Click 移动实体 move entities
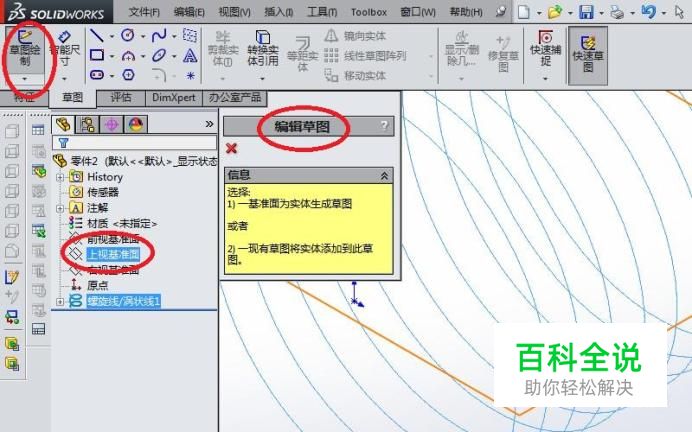 click(x=355, y=75)
